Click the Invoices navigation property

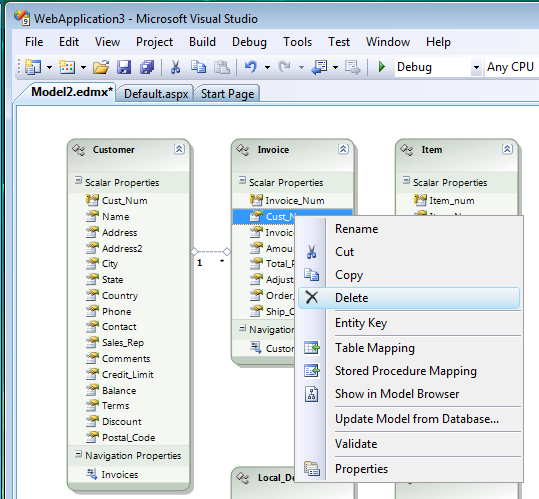pyautogui.click(x=120, y=475)
